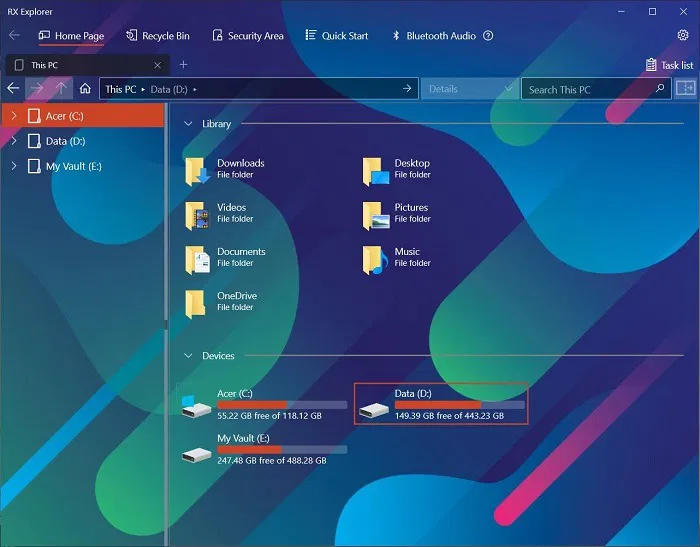Add a new tab with plus button
The image size is (700, 547).
tap(183, 65)
